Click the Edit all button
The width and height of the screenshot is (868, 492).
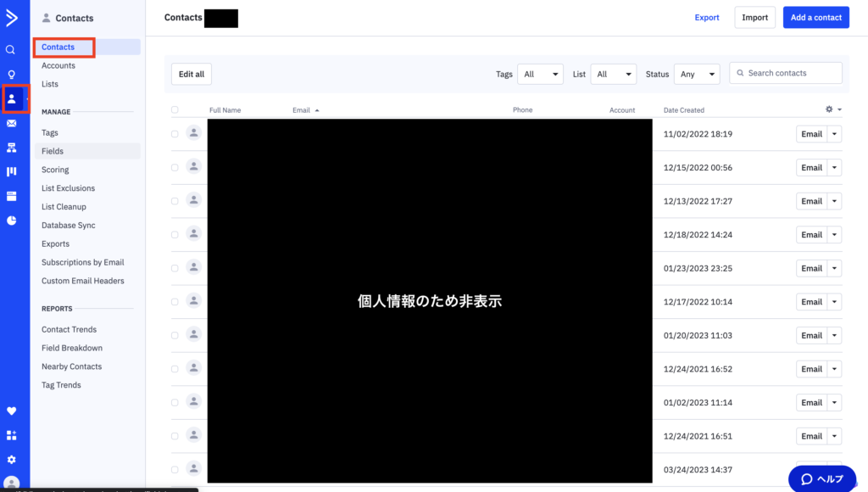(192, 75)
